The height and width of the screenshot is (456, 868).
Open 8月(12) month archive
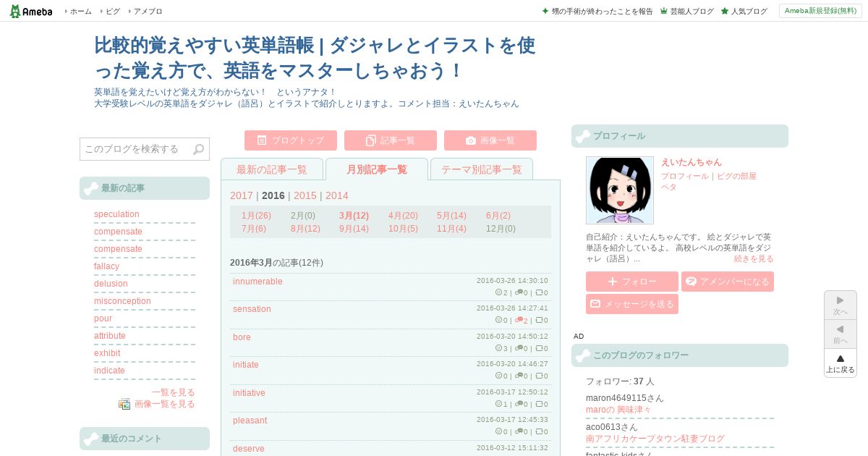(x=305, y=229)
